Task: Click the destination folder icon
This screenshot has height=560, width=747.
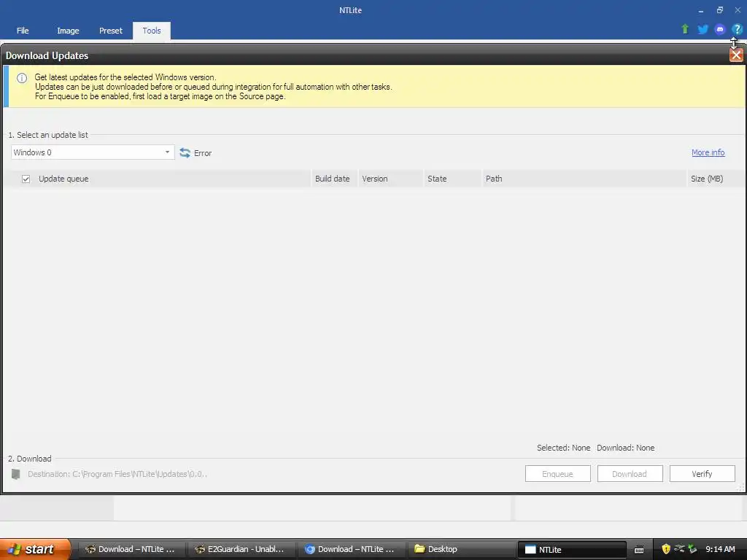Action: (x=16, y=474)
